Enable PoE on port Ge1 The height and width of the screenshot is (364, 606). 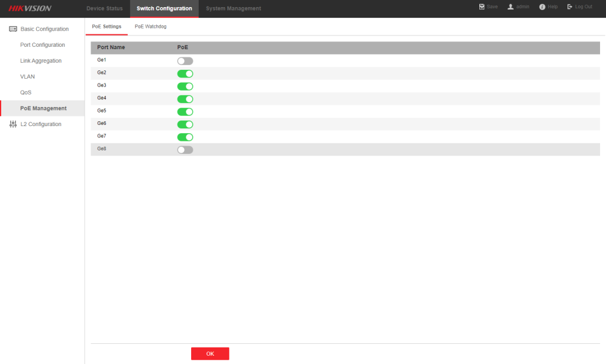[x=185, y=61]
